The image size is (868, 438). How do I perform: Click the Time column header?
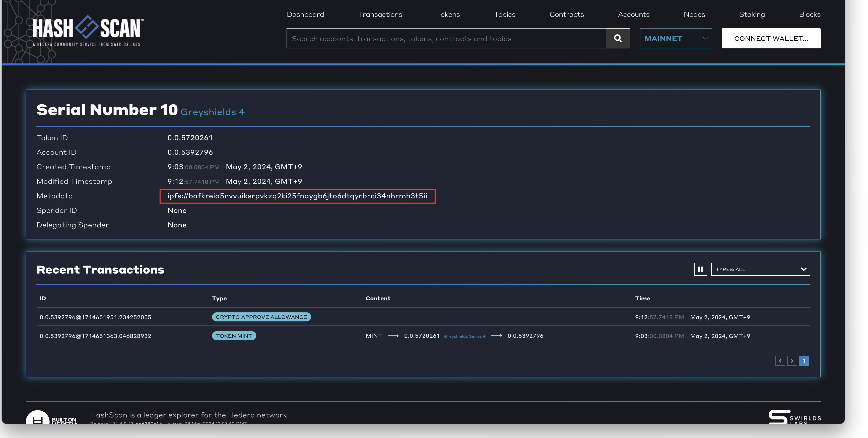coord(643,298)
